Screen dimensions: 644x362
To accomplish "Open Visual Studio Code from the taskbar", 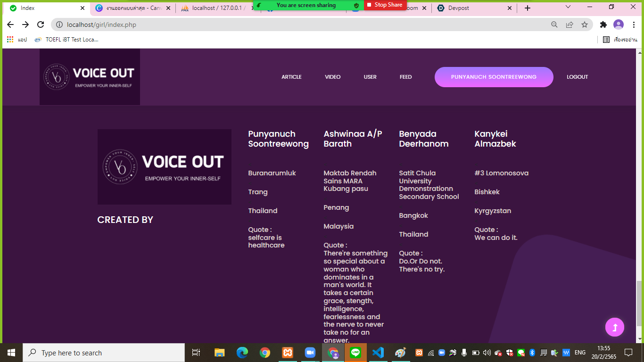I will [x=379, y=352].
